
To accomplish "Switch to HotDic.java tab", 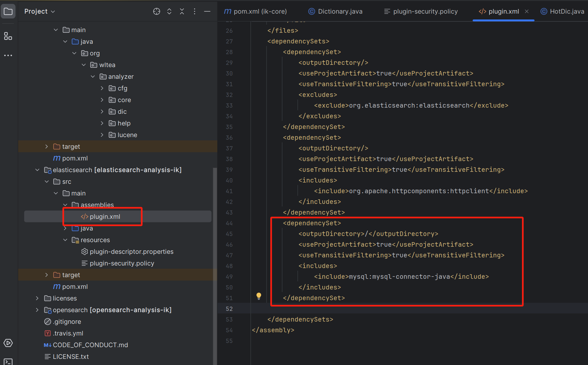I will [x=562, y=11].
